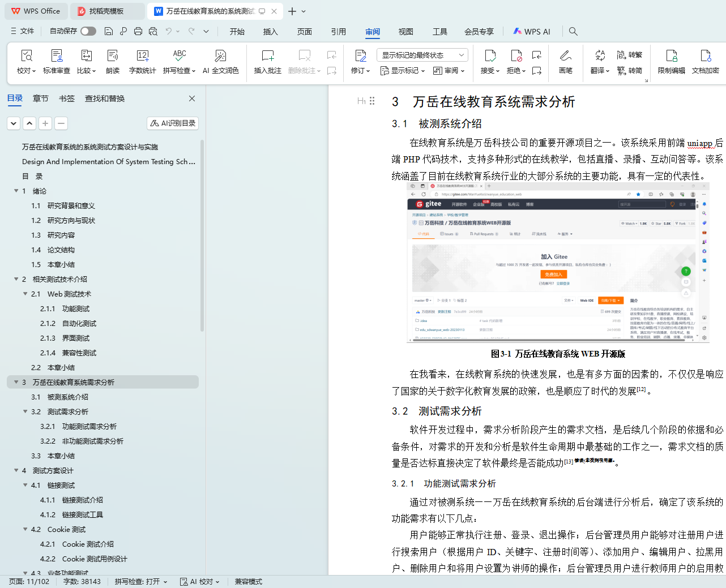Open the WPS AI menu button
This screenshot has height=588, width=726.
point(531,32)
